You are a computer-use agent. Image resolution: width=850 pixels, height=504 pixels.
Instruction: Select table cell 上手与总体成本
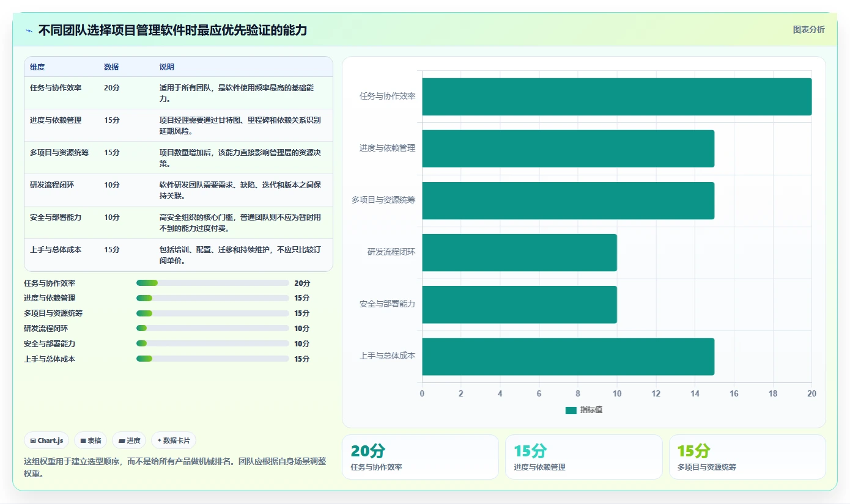(56, 250)
